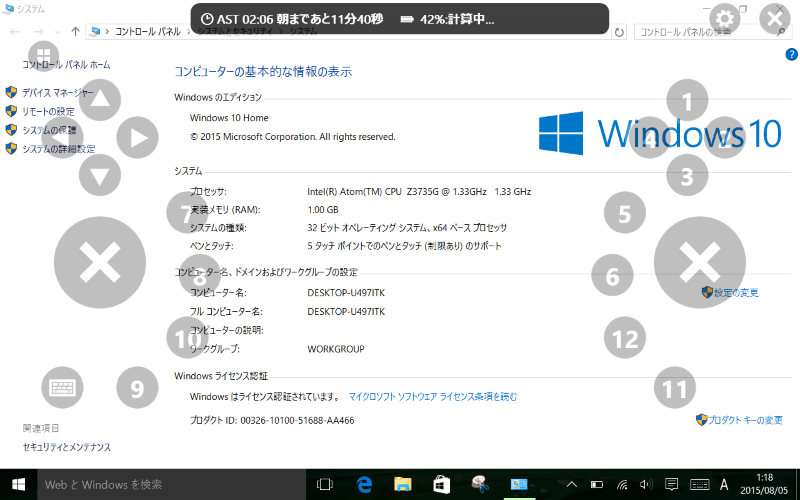Click the プロダクト キーの変更 link
Screen dimensions: 800x500
click(745, 420)
